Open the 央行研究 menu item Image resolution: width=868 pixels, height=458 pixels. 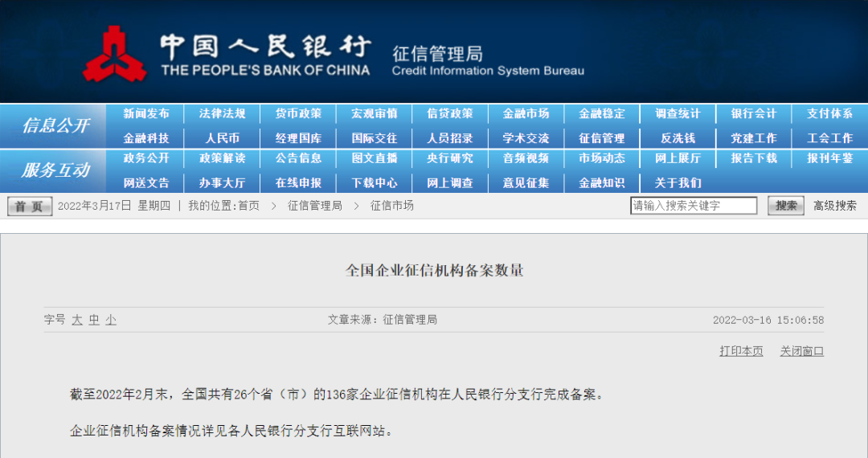[450, 158]
